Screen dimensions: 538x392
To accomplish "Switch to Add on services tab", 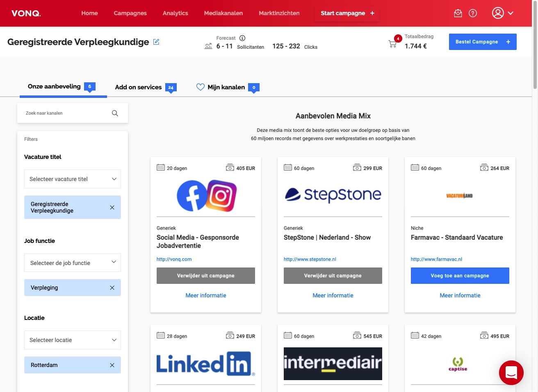I will 146,87.
